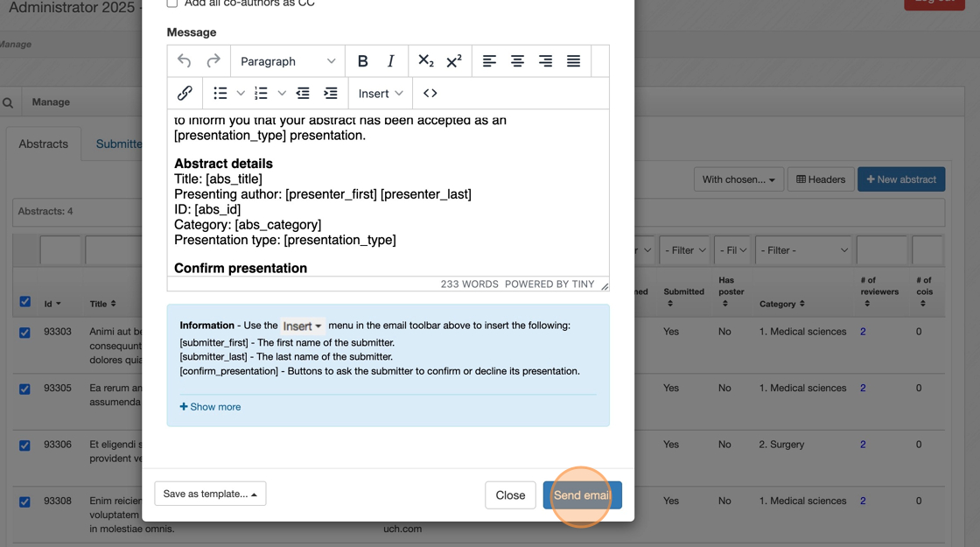
Task: Click the 'Abstracts: 4' count label
Action: tap(45, 211)
